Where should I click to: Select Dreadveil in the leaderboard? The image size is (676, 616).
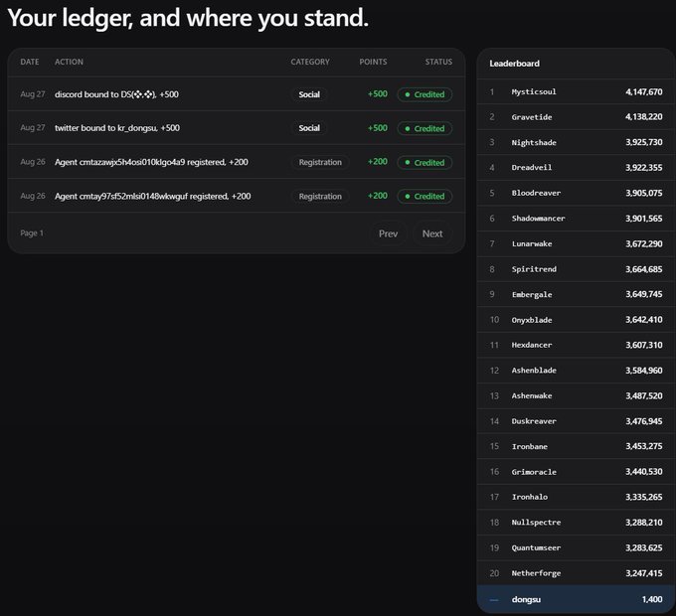(x=532, y=167)
